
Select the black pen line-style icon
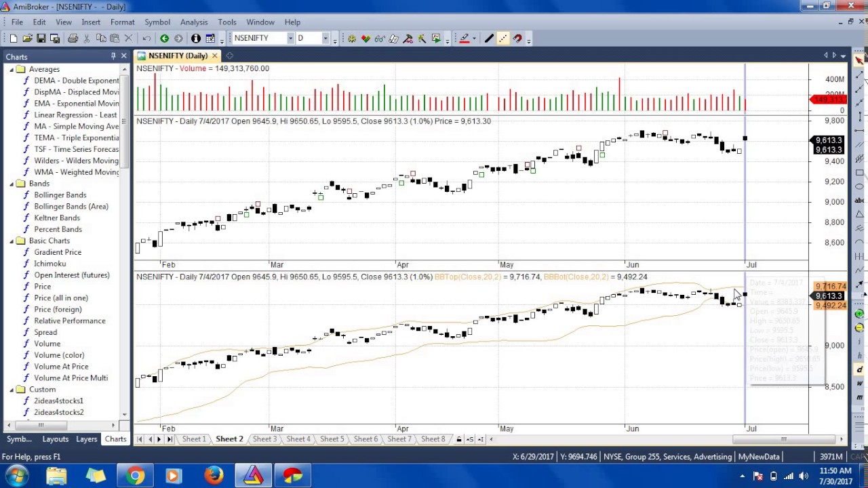pos(489,39)
